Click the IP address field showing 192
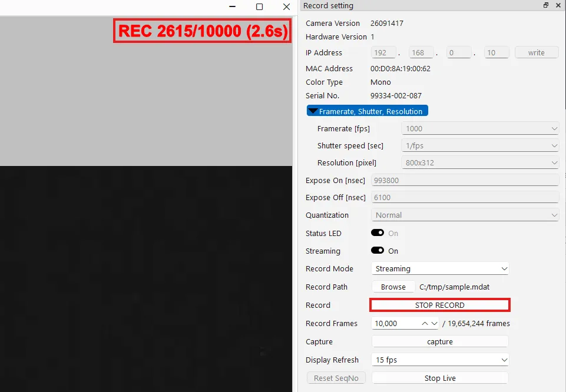Viewport: 566px width, 392px height. coord(383,52)
